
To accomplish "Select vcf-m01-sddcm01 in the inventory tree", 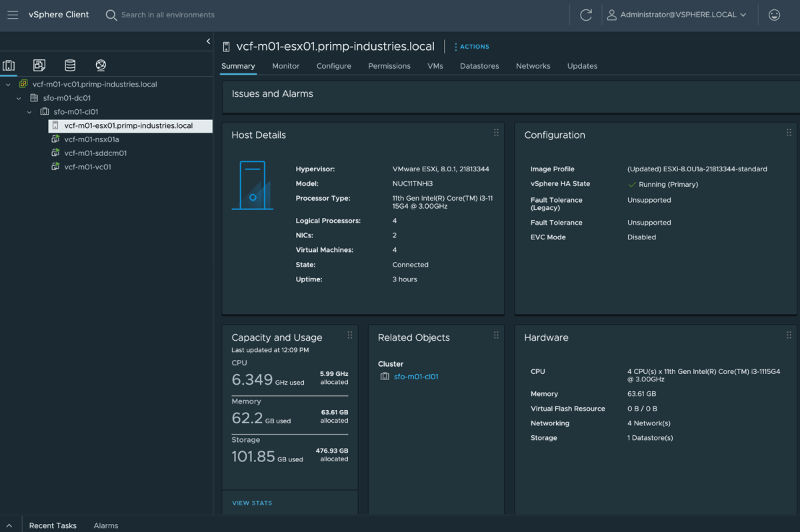I will tap(95, 153).
